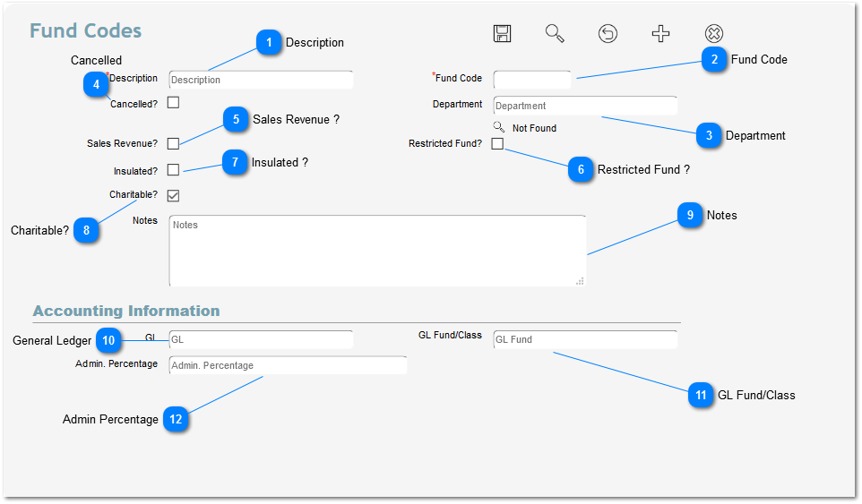Click inside the Notes text area

tap(376, 251)
